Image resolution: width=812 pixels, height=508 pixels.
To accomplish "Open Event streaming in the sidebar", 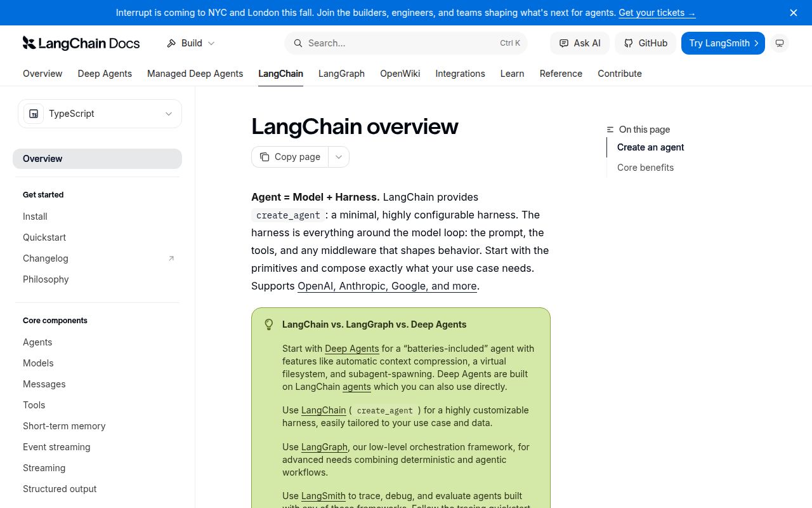I will tap(97, 447).
